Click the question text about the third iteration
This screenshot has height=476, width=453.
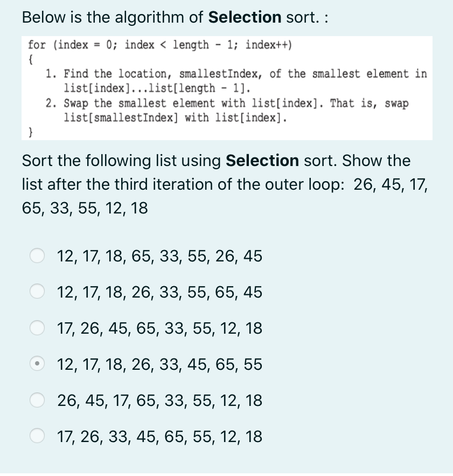click(x=215, y=184)
